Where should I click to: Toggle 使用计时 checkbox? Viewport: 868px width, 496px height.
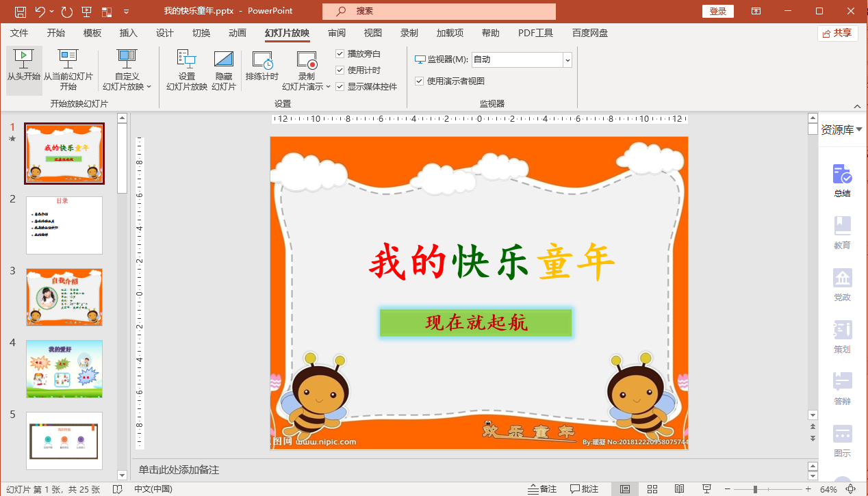click(340, 70)
